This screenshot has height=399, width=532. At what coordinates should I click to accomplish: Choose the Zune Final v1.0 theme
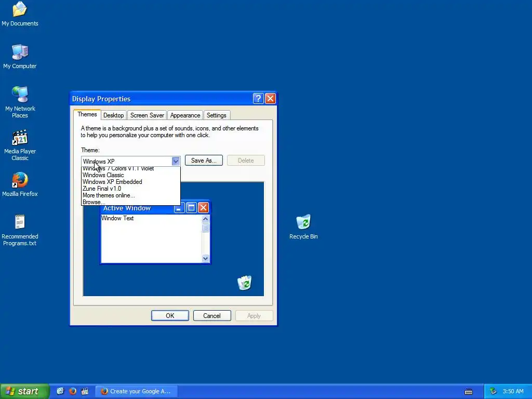[130, 189]
